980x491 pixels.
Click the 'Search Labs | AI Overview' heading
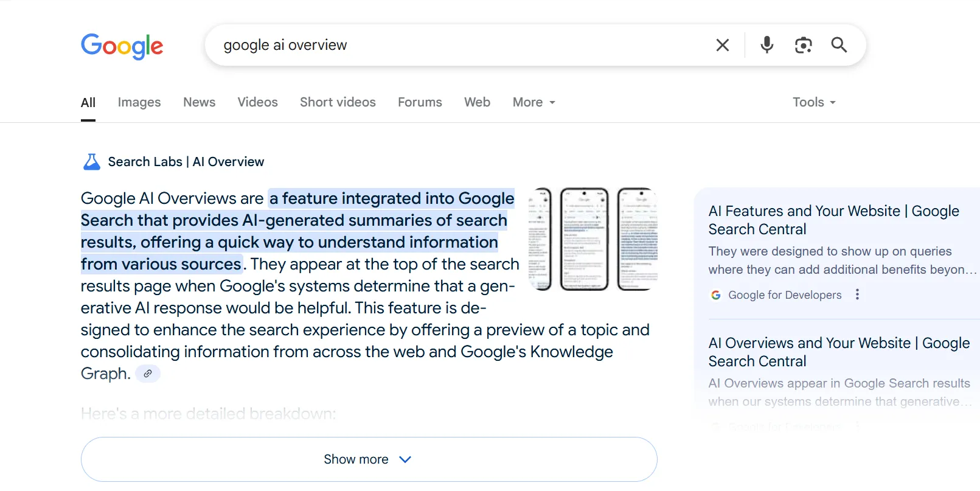point(186,162)
